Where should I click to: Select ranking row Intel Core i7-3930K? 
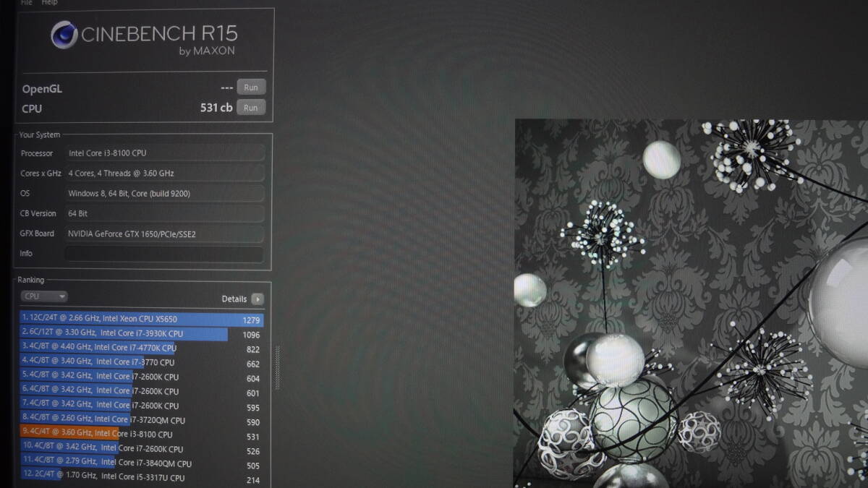click(142, 334)
